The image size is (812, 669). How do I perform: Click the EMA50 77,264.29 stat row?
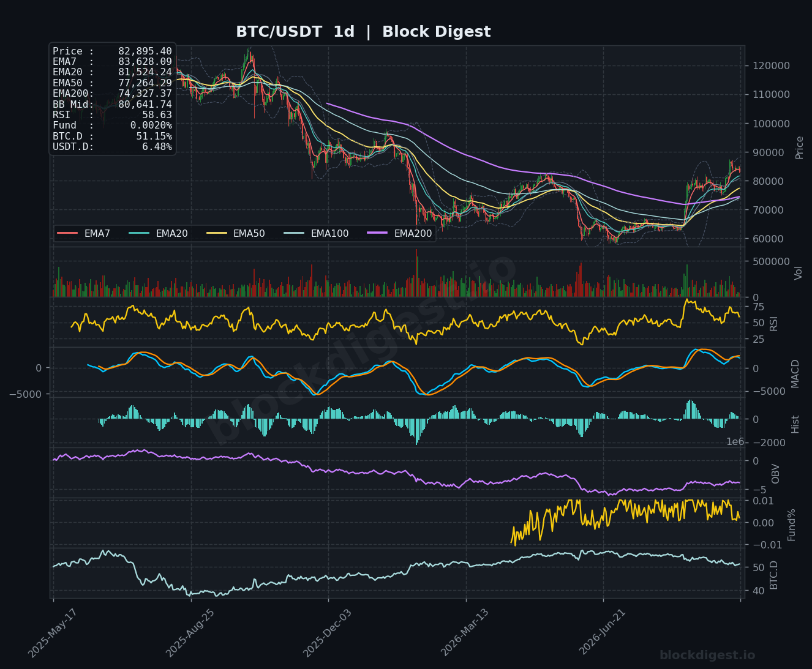112,83
